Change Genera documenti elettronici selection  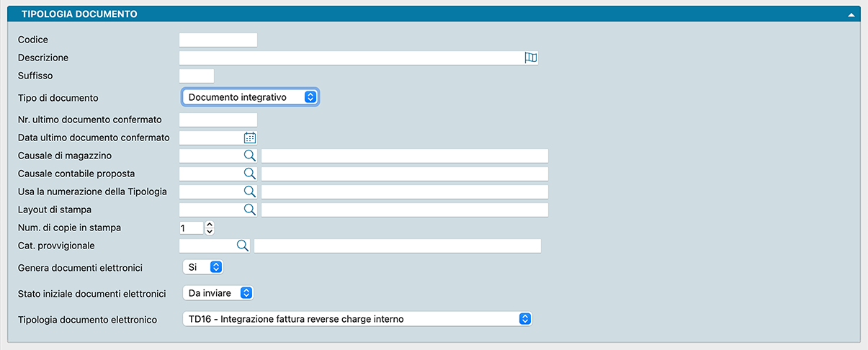tap(203, 267)
